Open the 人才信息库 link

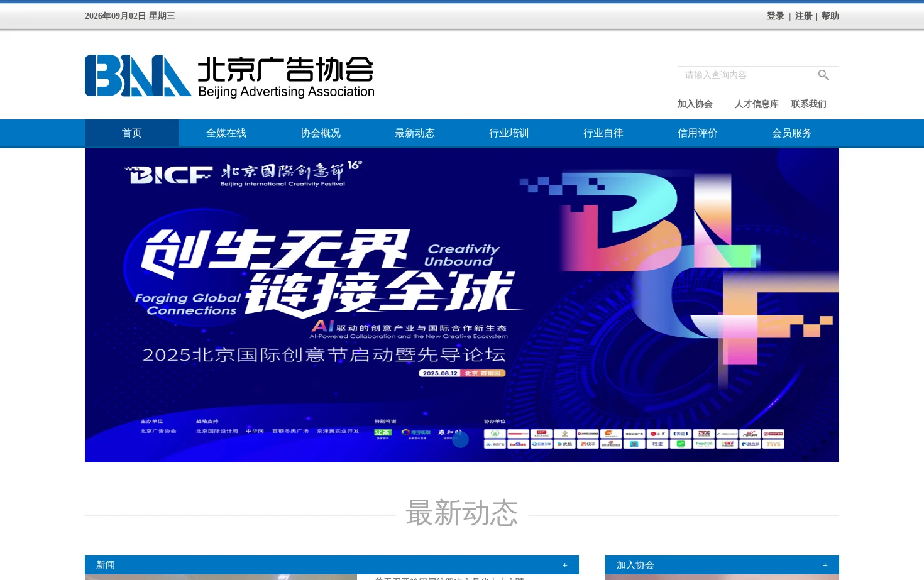click(x=756, y=104)
